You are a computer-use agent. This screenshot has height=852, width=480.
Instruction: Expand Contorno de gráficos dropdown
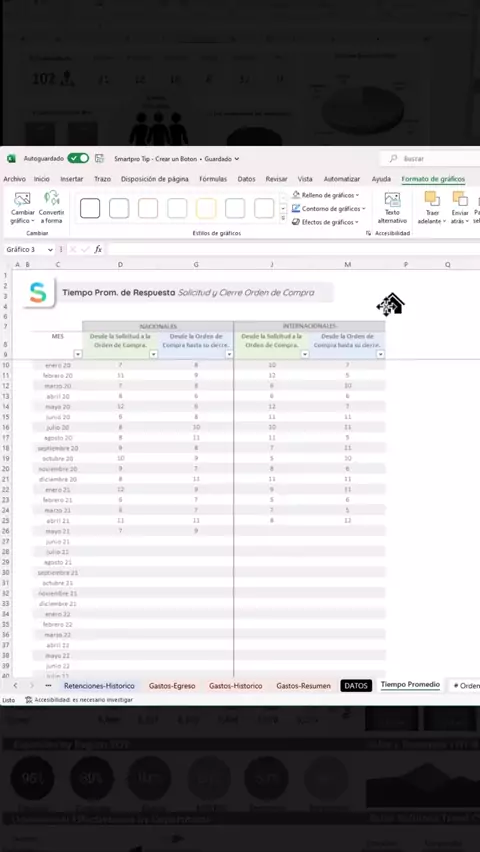click(328, 209)
